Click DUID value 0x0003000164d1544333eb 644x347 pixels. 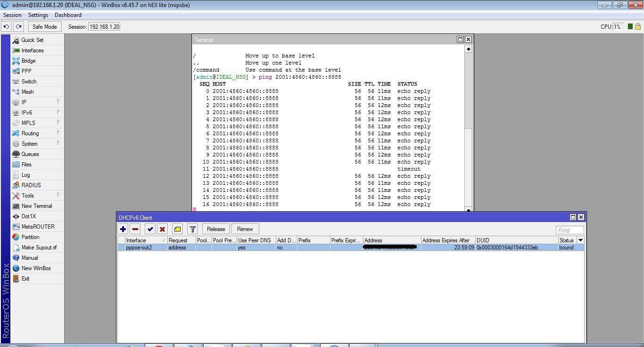[x=507, y=248]
